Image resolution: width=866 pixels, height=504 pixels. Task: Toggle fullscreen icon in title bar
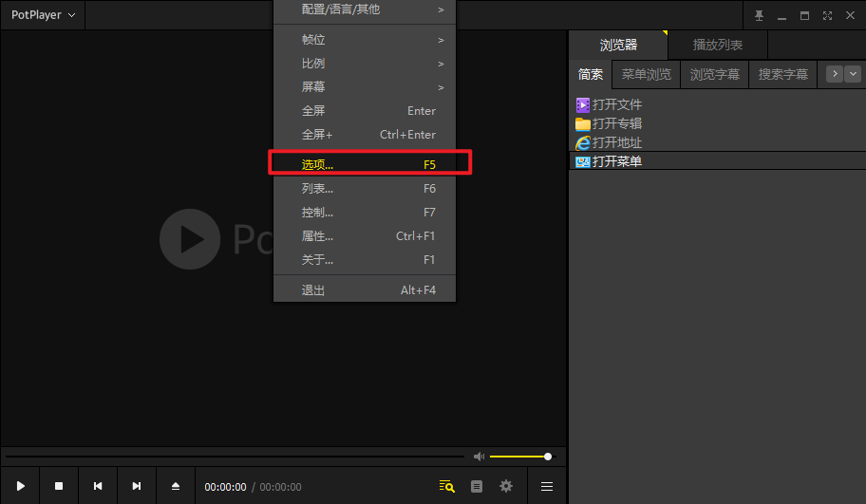827,15
